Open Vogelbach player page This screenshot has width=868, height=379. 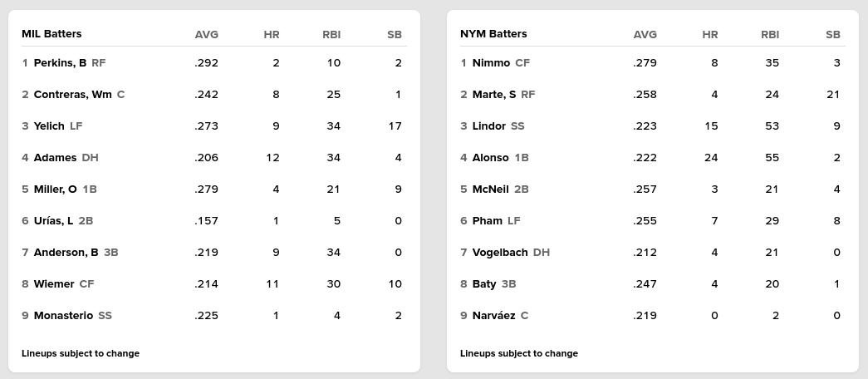(500, 253)
